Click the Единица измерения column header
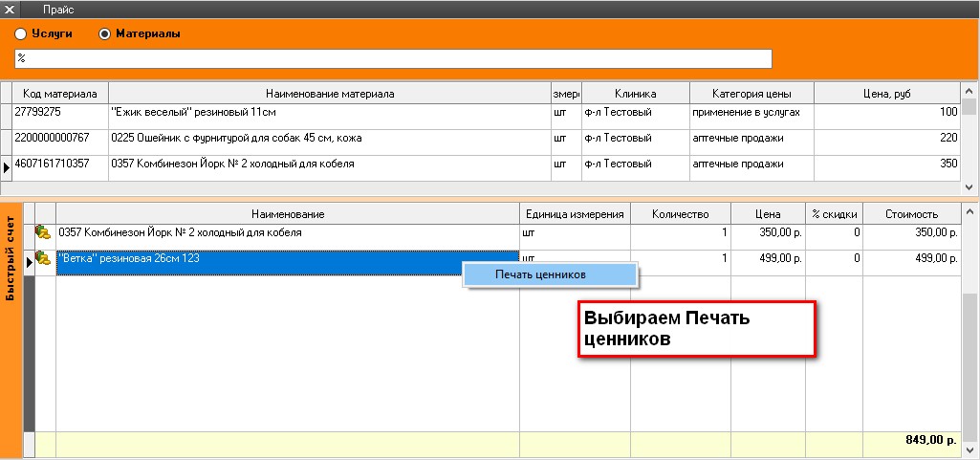Screen dimensions: 980x460 [x=575, y=214]
